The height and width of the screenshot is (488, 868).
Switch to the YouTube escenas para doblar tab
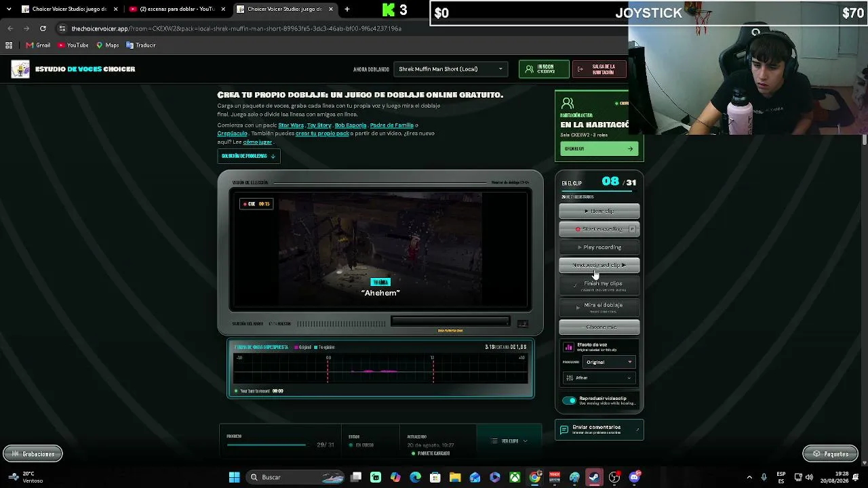point(178,9)
